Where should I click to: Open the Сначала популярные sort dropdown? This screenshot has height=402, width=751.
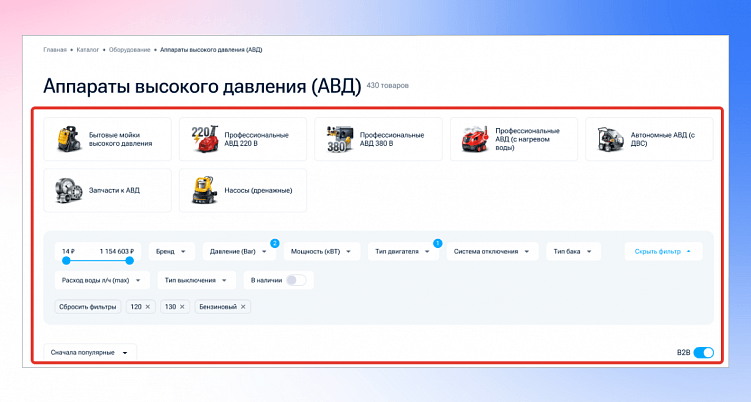(x=90, y=353)
